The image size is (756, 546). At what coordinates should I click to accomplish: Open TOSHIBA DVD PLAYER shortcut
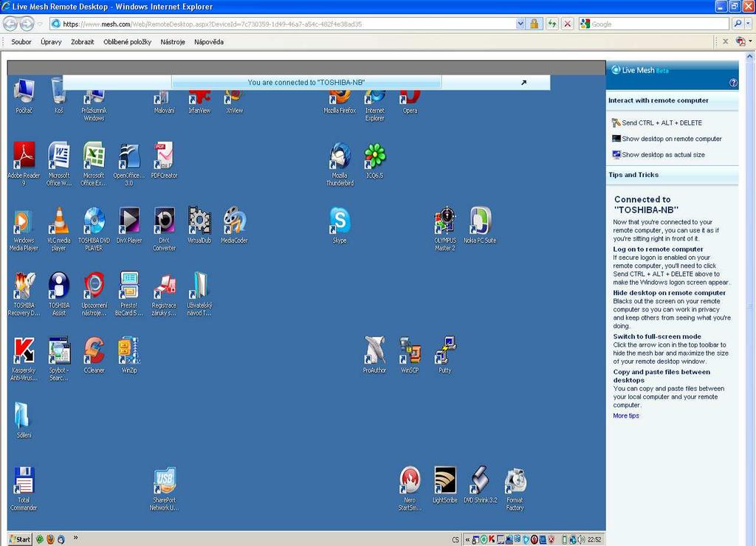coord(94,229)
